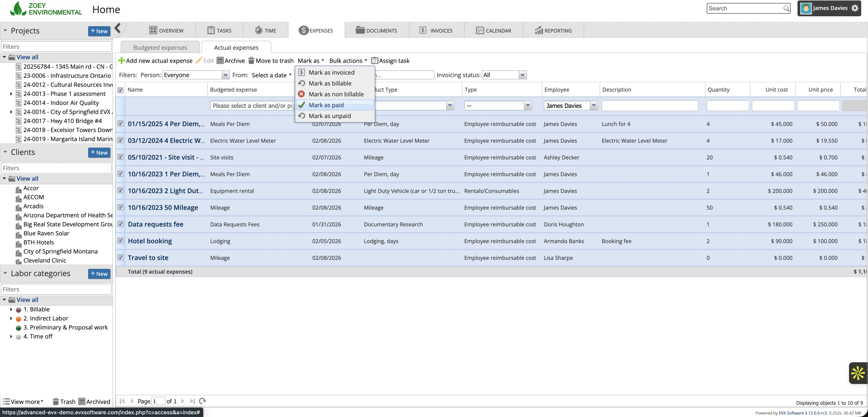
Task: Open the Invoicing status All dropdown
Action: 522,75
